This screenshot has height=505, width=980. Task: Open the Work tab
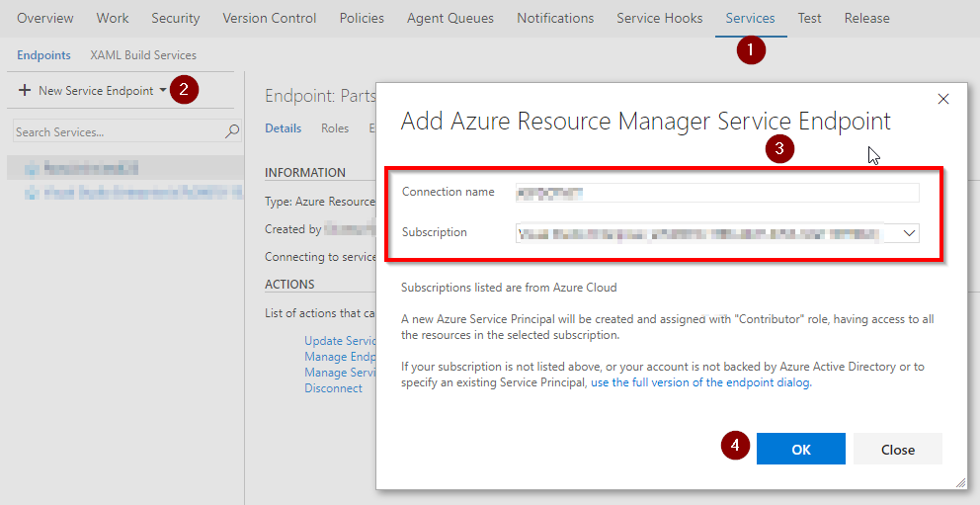click(113, 18)
